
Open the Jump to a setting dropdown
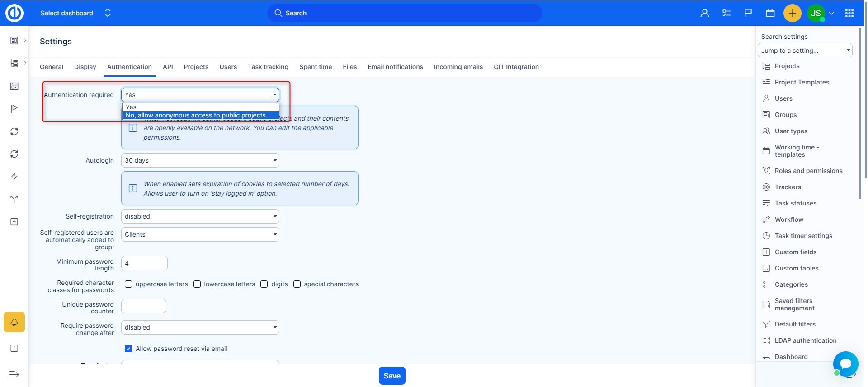(805, 51)
